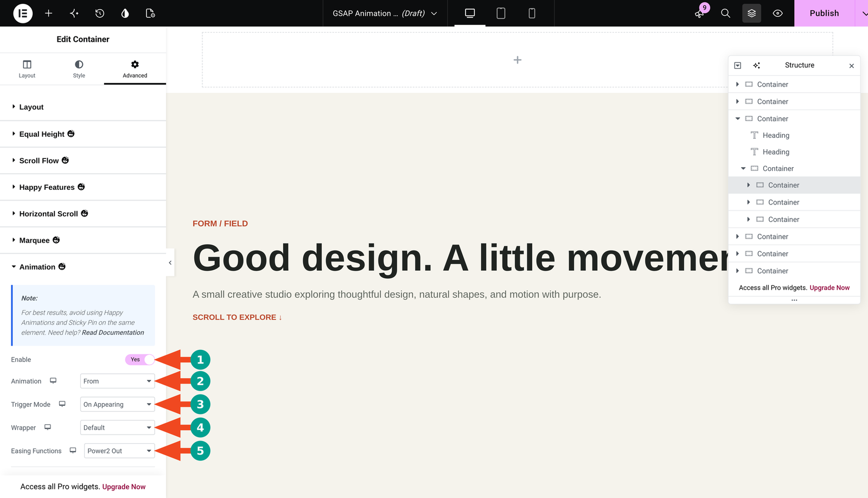Screen dimensions: 868x498
Task: Click the responsive icon next to Wrapper
Action: [x=48, y=427]
